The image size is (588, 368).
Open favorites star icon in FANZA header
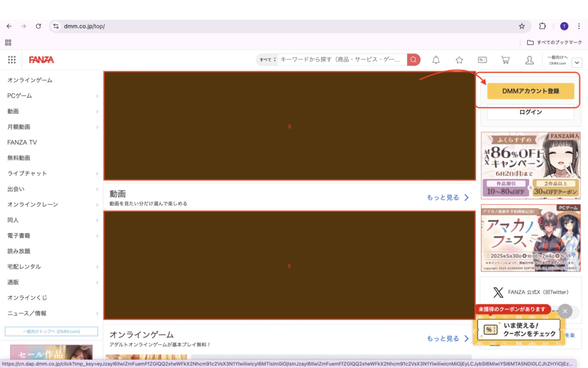[x=459, y=60]
